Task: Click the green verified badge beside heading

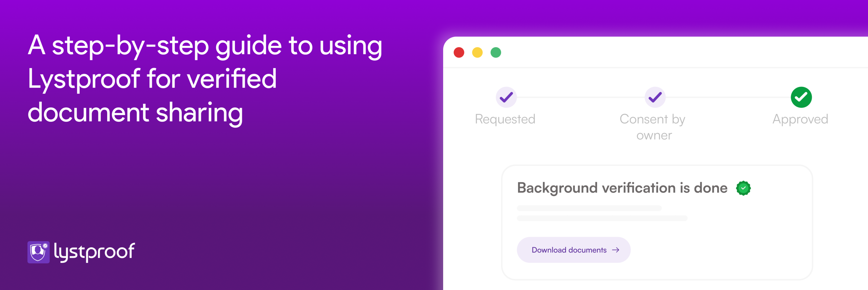Action: click(x=743, y=188)
